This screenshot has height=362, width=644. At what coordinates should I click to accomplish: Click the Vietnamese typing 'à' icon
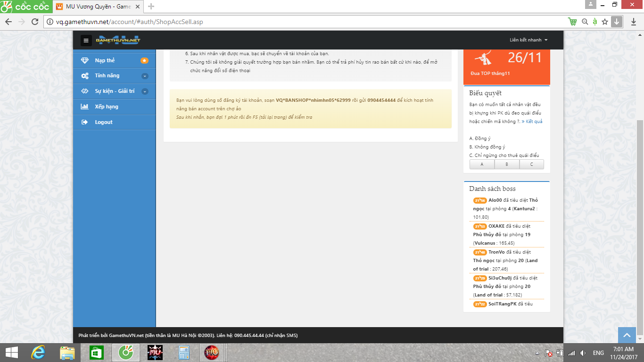[595, 22]
